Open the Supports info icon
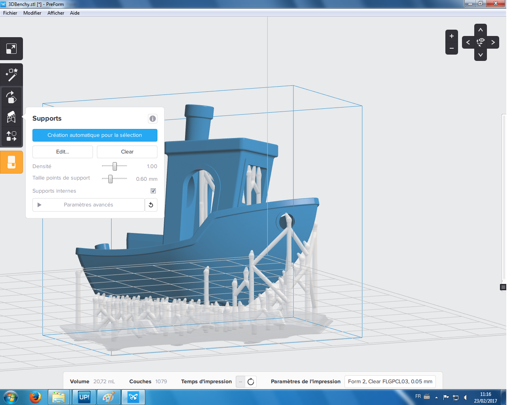The image size is (532, 405). [x=152, y=119]
